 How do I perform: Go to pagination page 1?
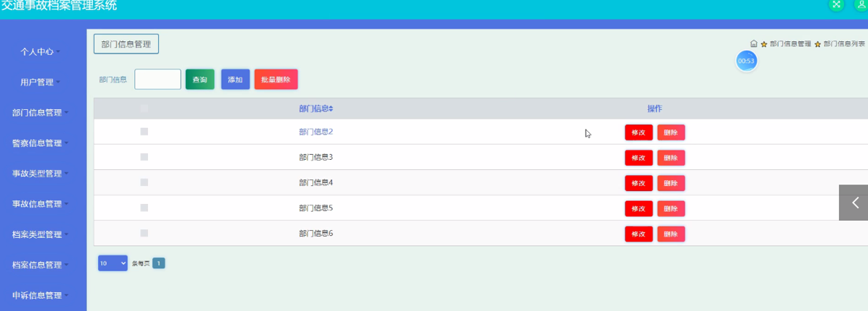point(159,263)
